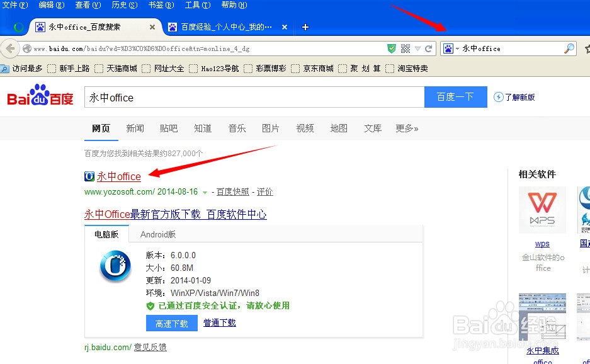Click the globe site identity icon

click(26, 48)
